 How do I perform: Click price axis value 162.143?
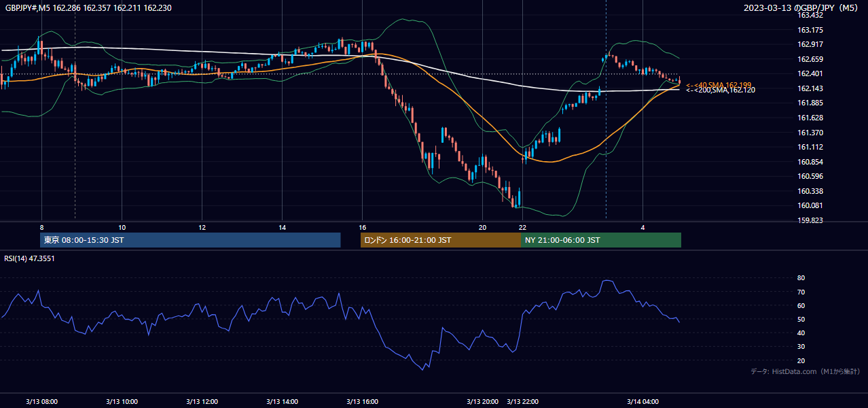pyautogui.click(x=810, y=88)
